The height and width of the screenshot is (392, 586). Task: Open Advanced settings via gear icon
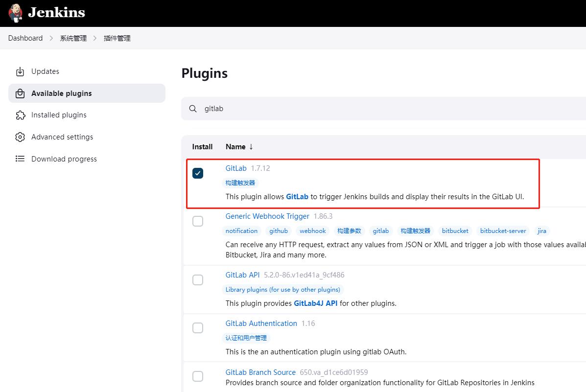pos(20,137)
